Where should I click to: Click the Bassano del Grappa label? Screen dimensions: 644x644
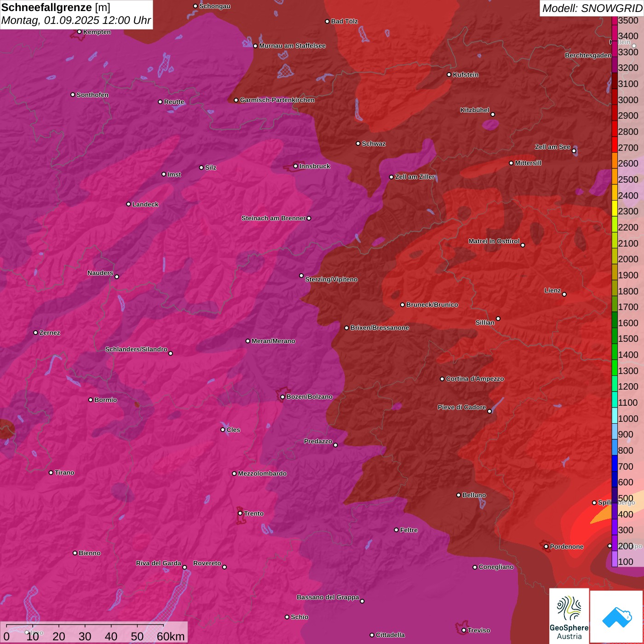[328, 597]
